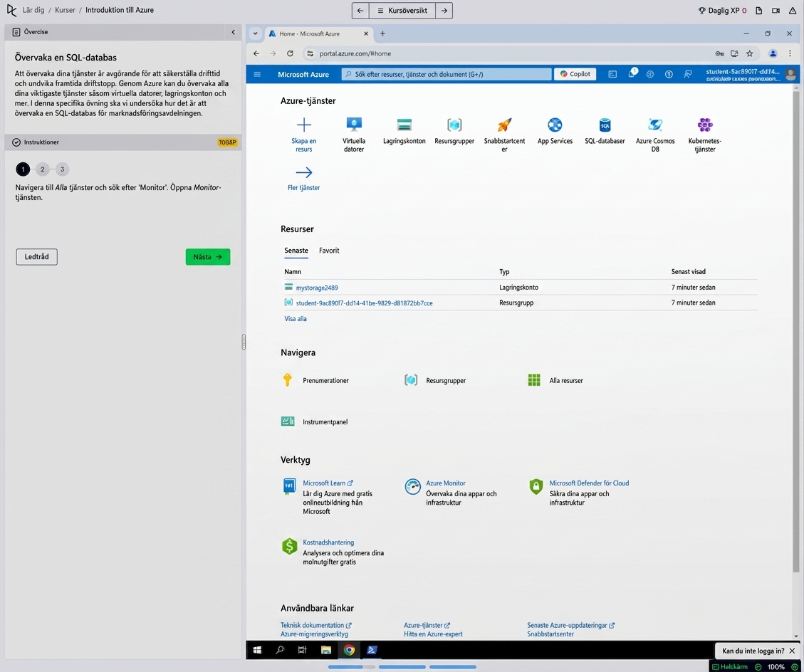Open File Explorer in the taskbar

(x=325, y=650)
